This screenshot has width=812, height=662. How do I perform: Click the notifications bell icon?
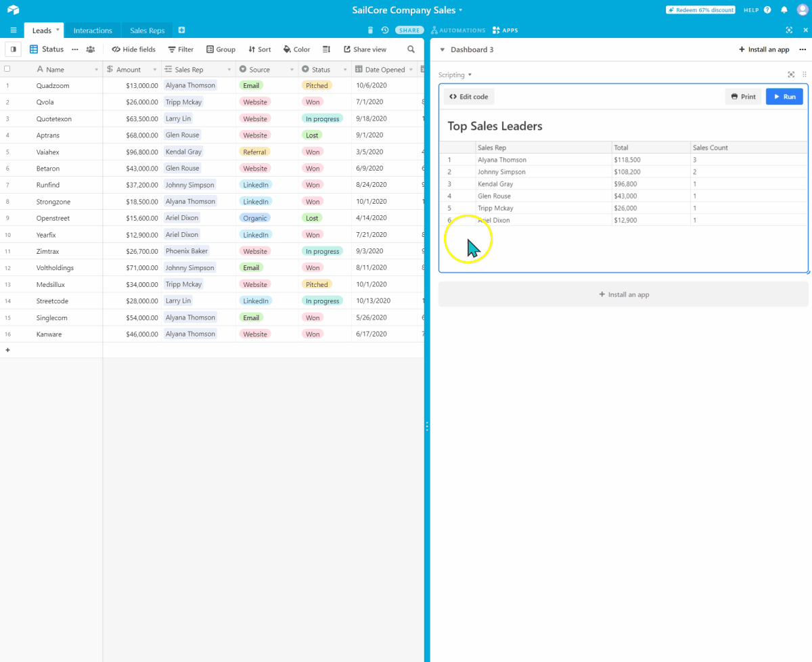tap(784, 10)
